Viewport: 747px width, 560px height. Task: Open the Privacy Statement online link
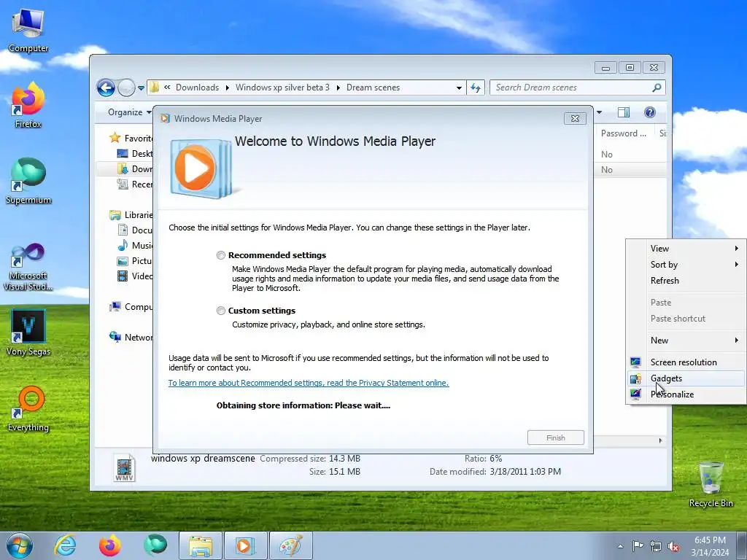coord(309,383)
